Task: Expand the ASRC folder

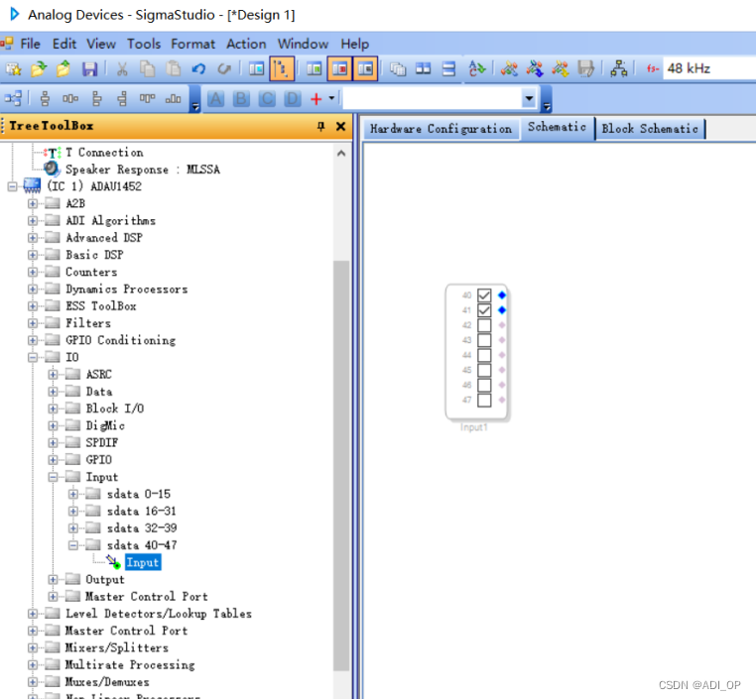Action: coord(53,375)
